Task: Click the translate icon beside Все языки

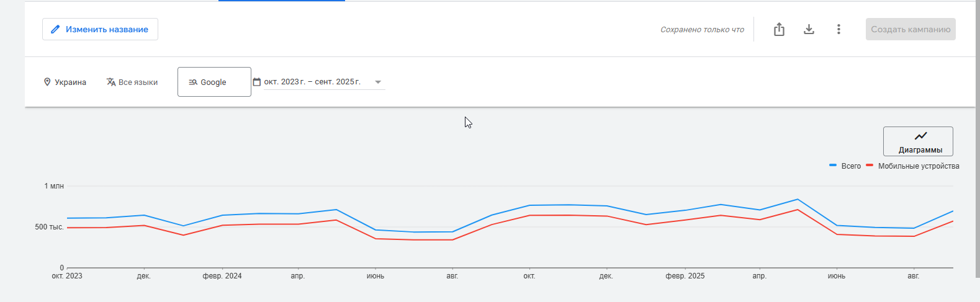Action: [x=111, y=82]
